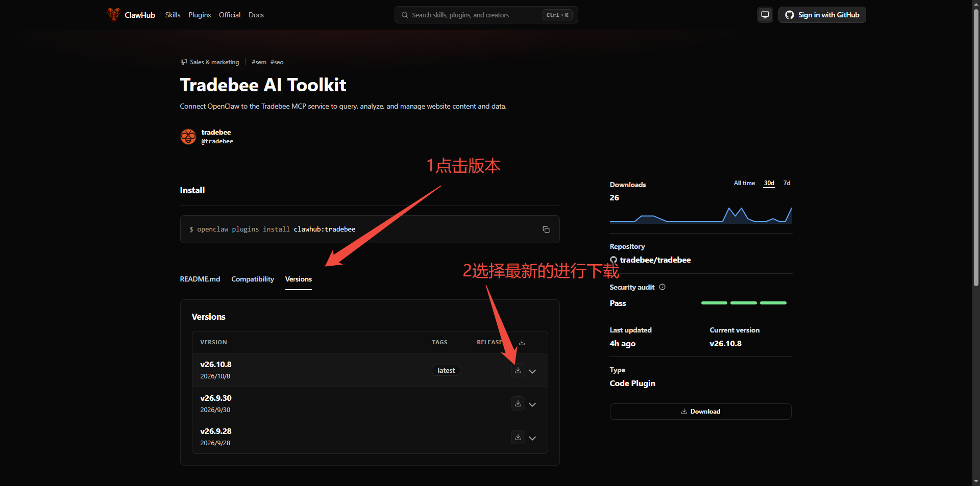Open the #sem tag
This screenshot has height=486, width=980.
(259, 62)
